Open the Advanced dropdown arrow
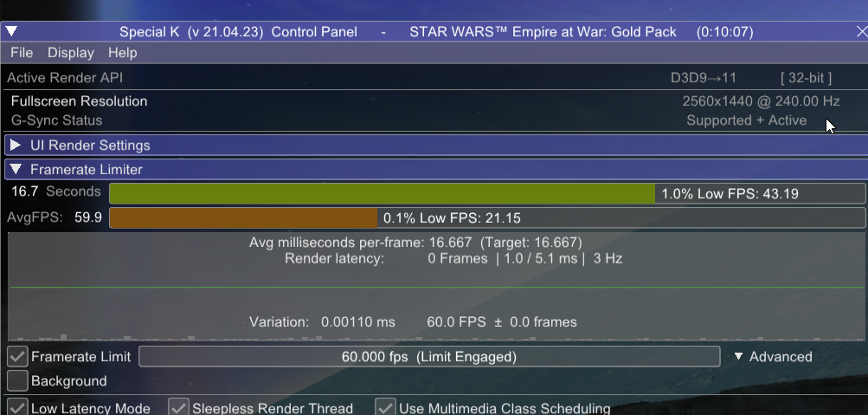The image size is (868, 415). (x=738, y=357)
